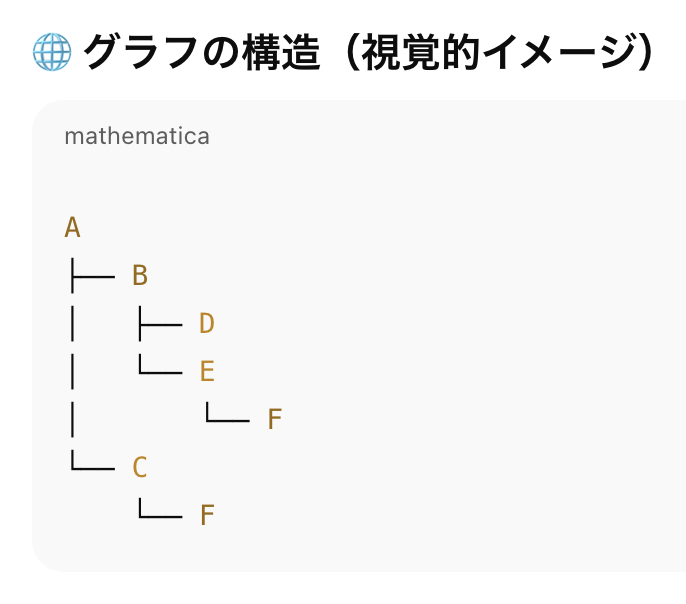
Task: Click the vertical tree line beside node D
Action: [72, 323]
